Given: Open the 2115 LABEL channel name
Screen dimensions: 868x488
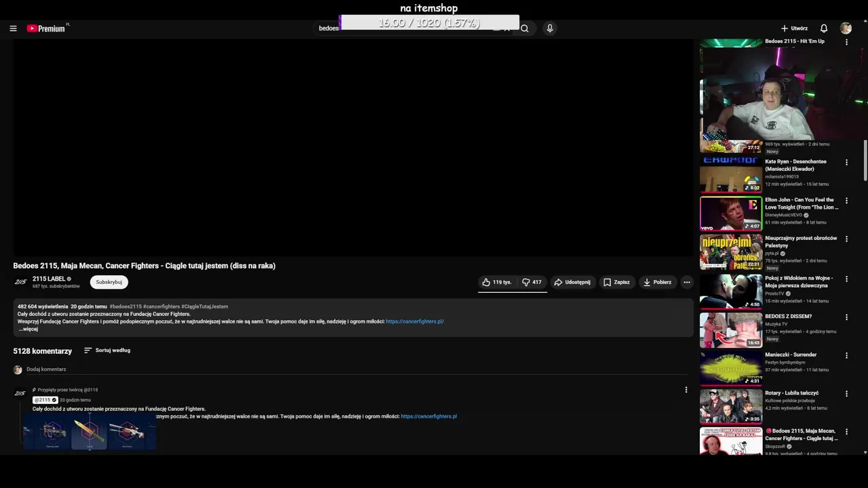Looking at the screenshot, I should (49, 279).
